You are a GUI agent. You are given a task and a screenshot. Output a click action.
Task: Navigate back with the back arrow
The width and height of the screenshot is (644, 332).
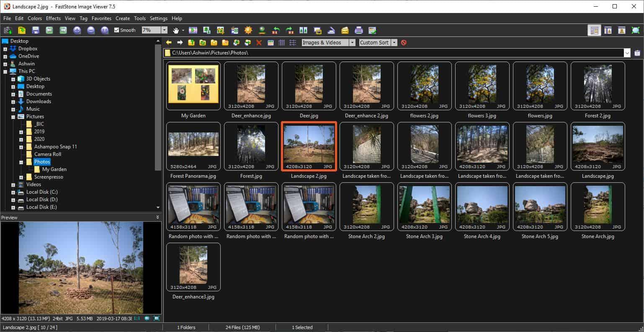(169, 42)
